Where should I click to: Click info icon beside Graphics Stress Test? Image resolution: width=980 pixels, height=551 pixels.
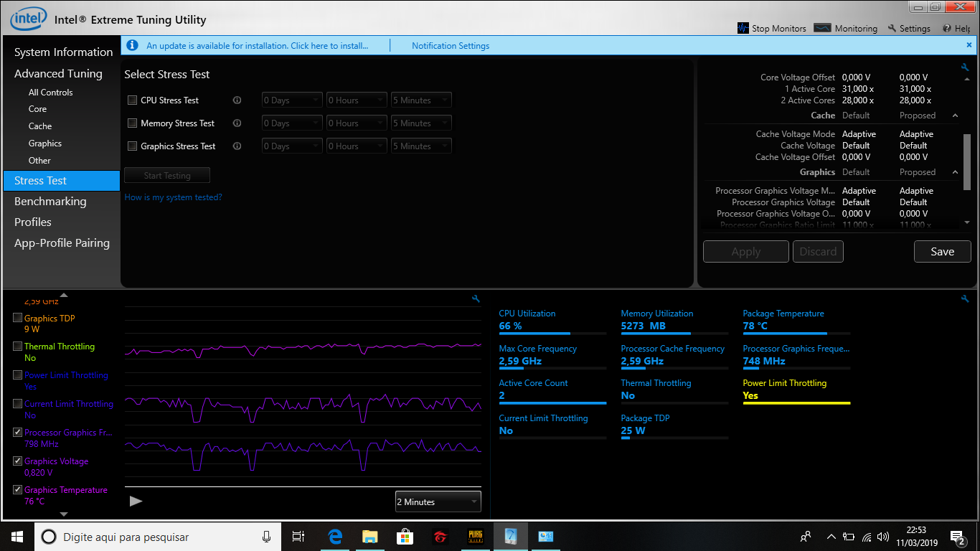pyautogui.click(x=237, y=146)
